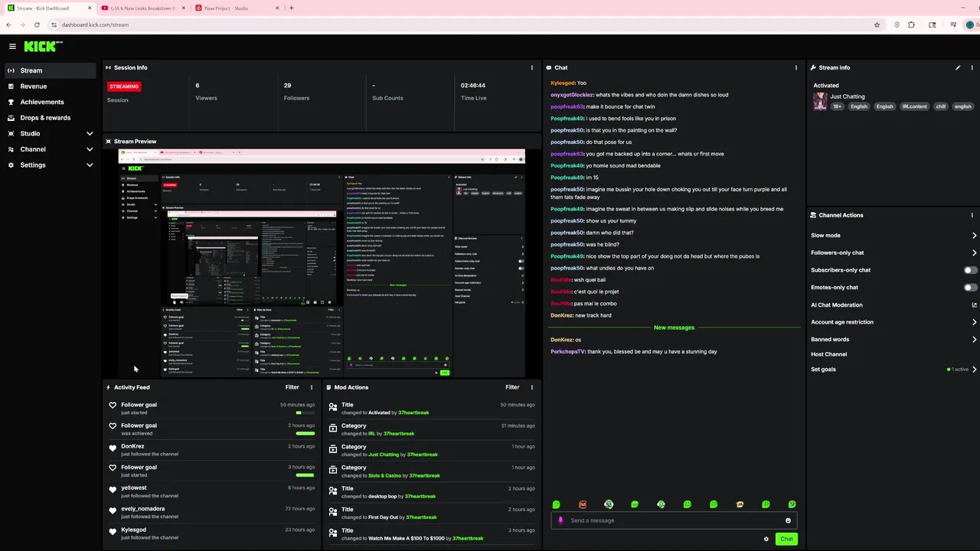Expand Channel sidebar section
The height and width of the screenshot is (551, 980).
pyautogui.click(x=90, y=149)
